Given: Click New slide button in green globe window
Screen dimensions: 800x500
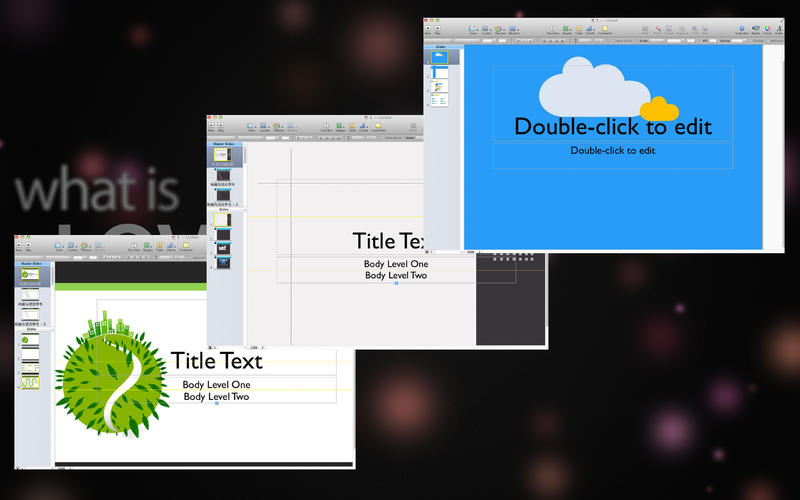Looking at the screenshot, I should (x=19, y=246).
